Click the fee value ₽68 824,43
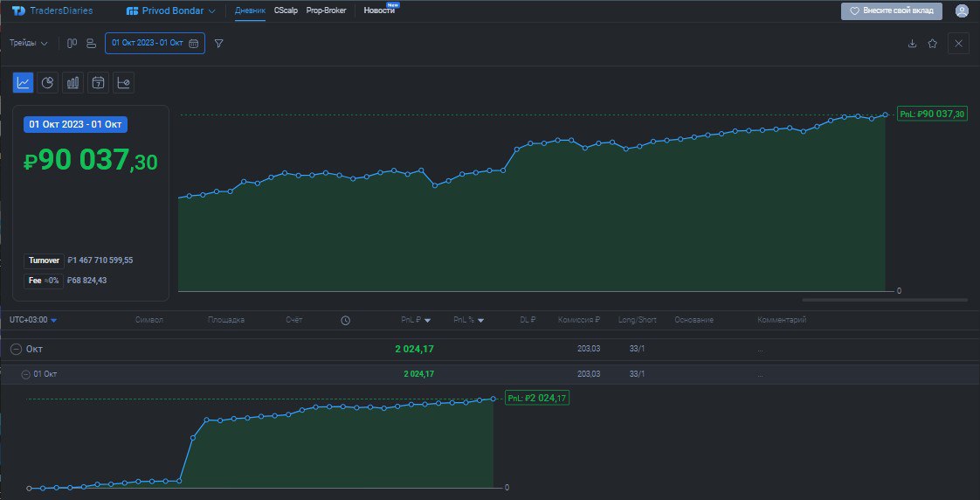Image resolution: width=980 pixels, height=500 pixels. point(86,281)
